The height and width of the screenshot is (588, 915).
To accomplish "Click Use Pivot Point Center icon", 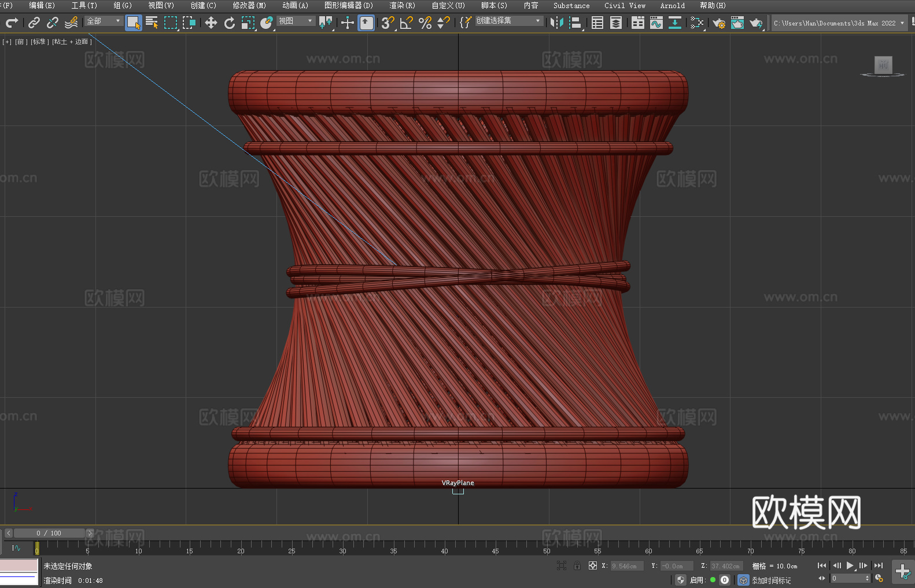I will click(x=326, y=23).
